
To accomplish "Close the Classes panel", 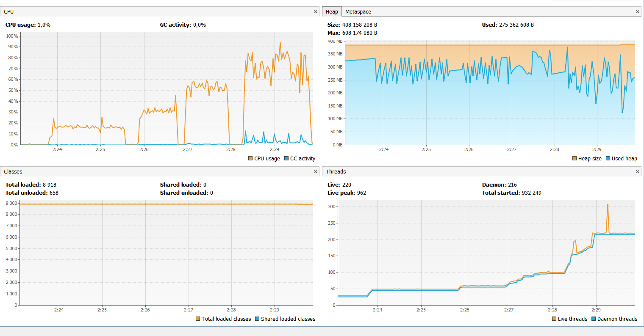I will [315, 172].
